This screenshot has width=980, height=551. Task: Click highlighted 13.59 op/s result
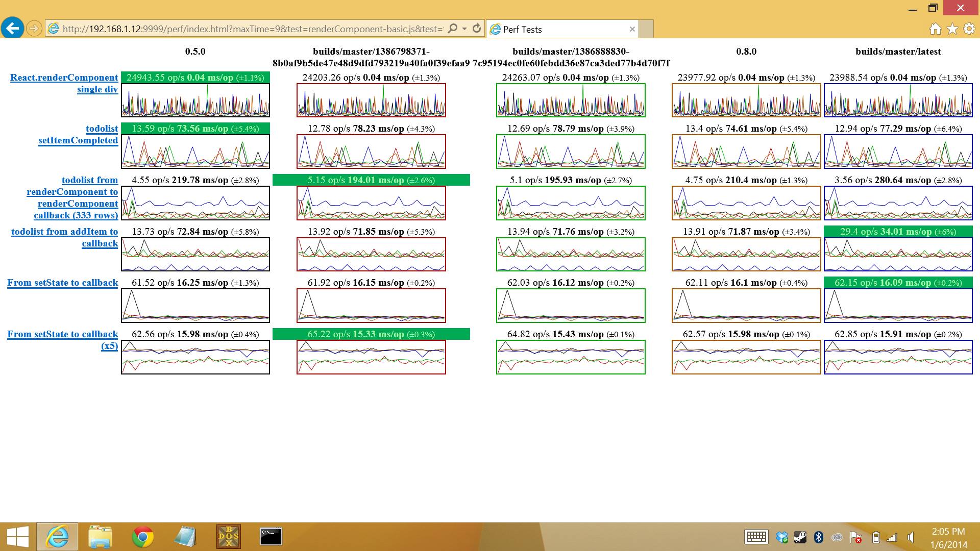195,129
